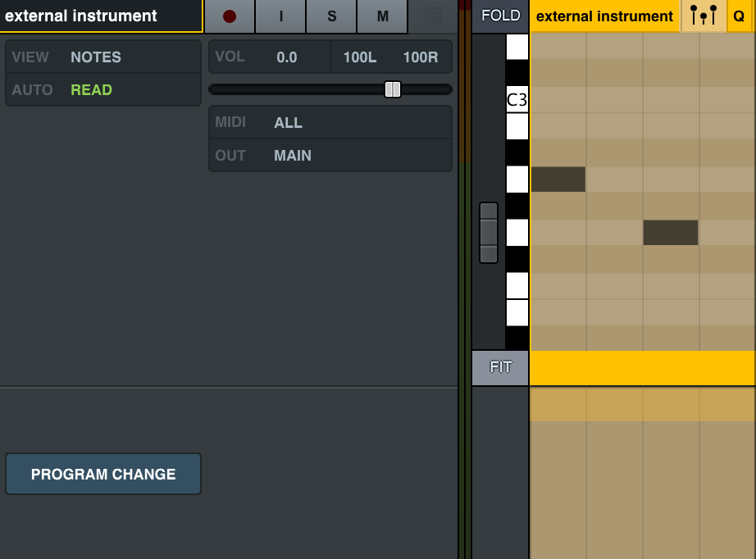Open the VIEW NOTES dropdown
The image size is (756, 559).
[103, 57]
